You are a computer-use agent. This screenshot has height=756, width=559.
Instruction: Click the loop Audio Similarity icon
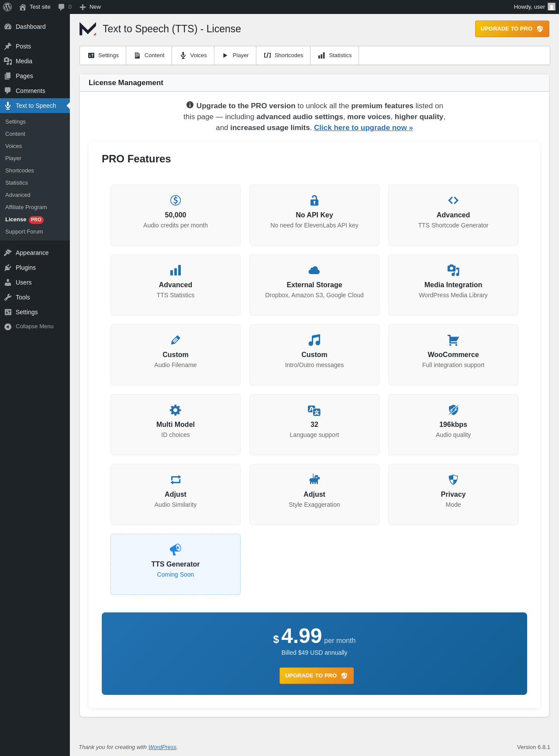[x=176, y=480]
